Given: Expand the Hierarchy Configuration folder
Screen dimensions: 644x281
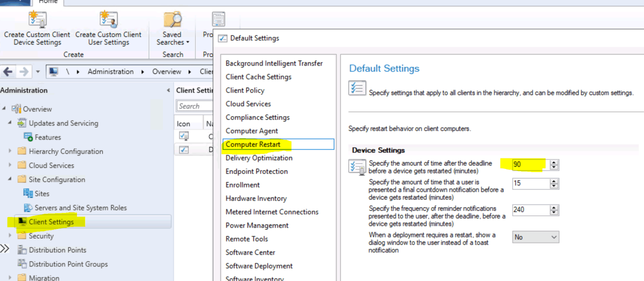Looking at the screenshot, I should (x=10, y=151).
